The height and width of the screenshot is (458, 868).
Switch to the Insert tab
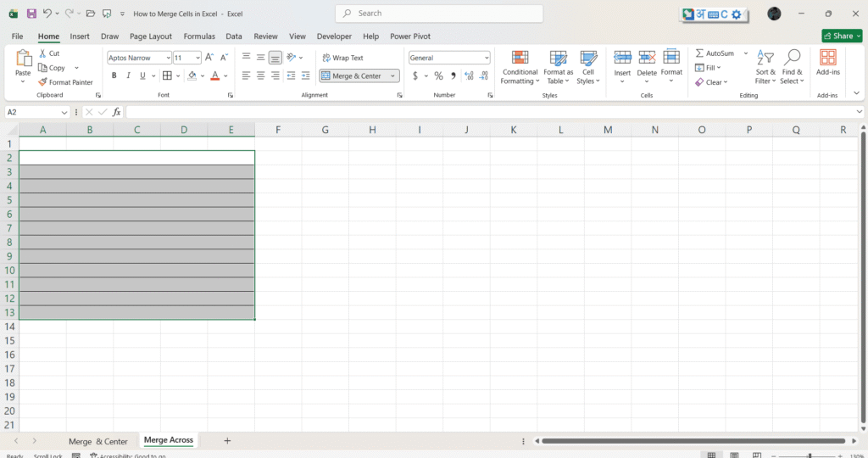tap(80, 36)
